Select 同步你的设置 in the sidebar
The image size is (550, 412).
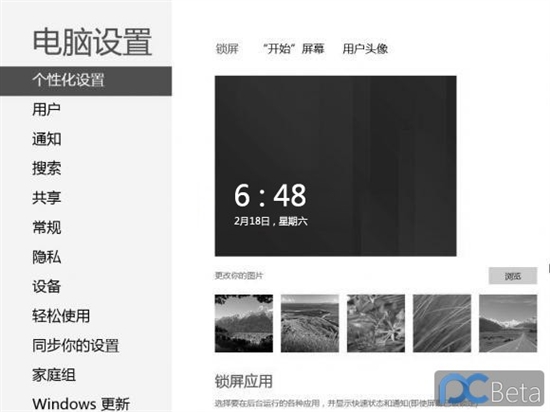tap(76, 346)
